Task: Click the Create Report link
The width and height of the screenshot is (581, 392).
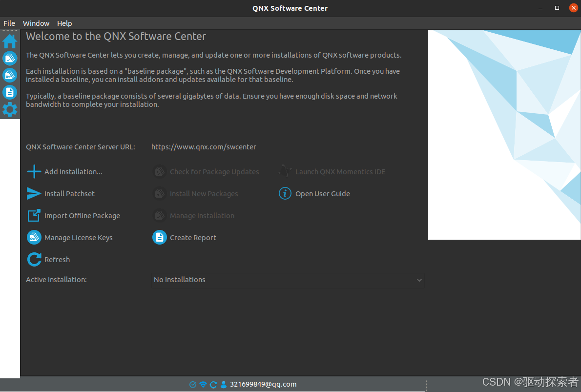Action: 193,238
